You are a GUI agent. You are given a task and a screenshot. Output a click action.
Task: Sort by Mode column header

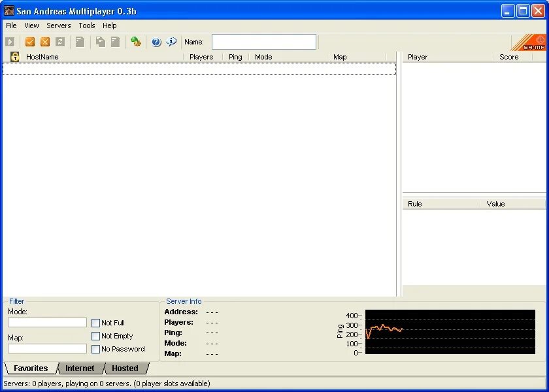[x=288, y=57]
